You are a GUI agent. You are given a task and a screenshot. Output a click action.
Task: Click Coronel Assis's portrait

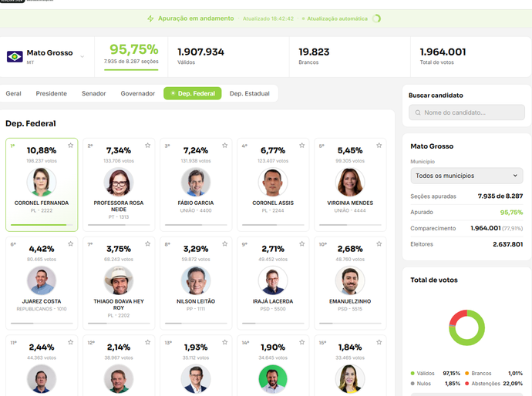[x=273, y=182]
